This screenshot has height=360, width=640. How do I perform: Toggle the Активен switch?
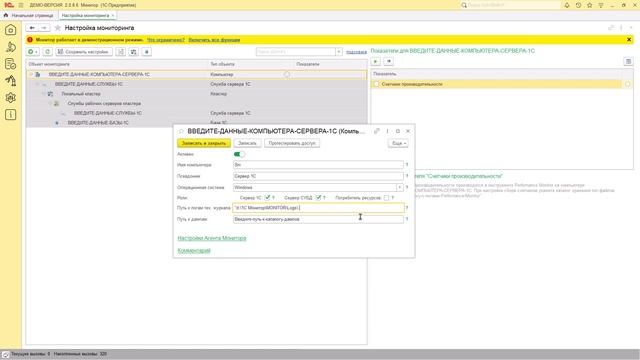click(239, 154)
